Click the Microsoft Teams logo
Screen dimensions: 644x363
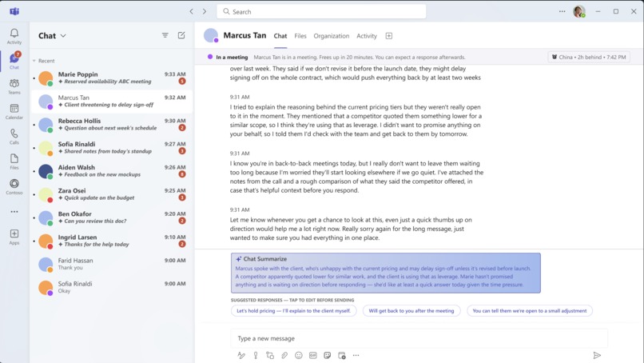tap(14, 11)
